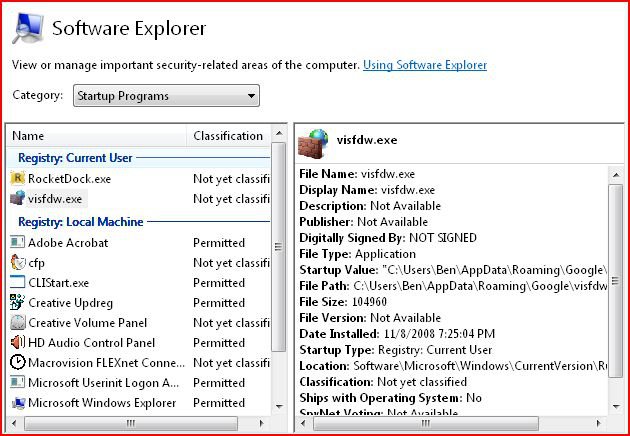Screen dimensions: 630x436
Task: Click classification cell for RocketDock.exe
Action: click(x=231, y=178)
